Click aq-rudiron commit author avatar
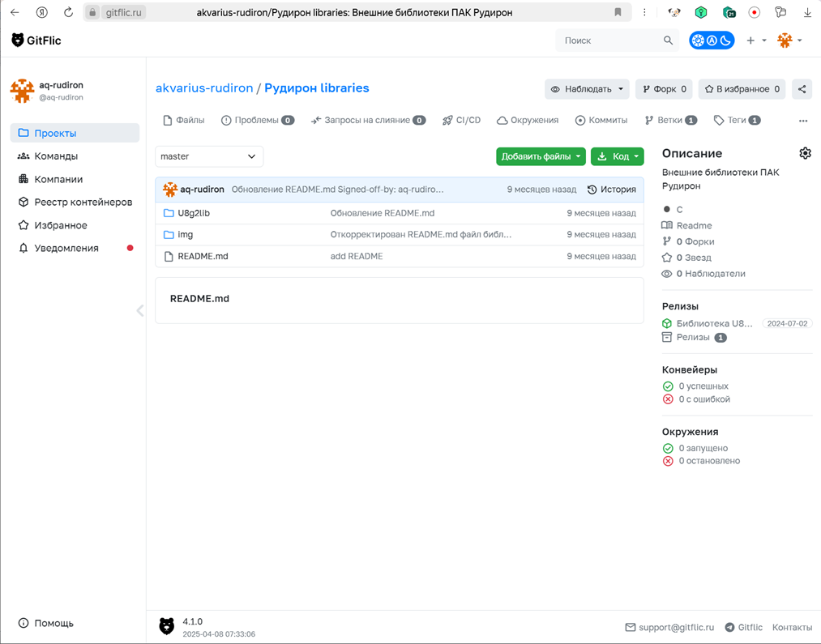 click(x=170, y=190)
